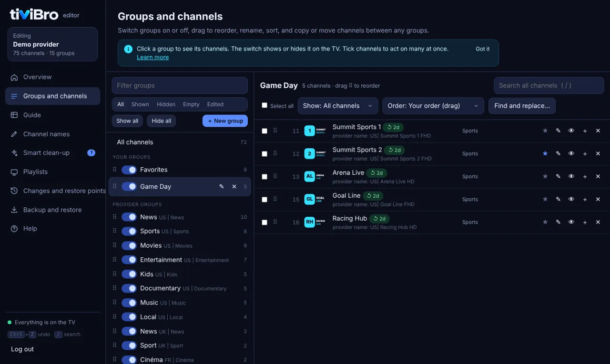Go to Smart clean-up in sidebar
This screenshot has height=364, width=610.
pyautogui.click(x=52, y=153)
